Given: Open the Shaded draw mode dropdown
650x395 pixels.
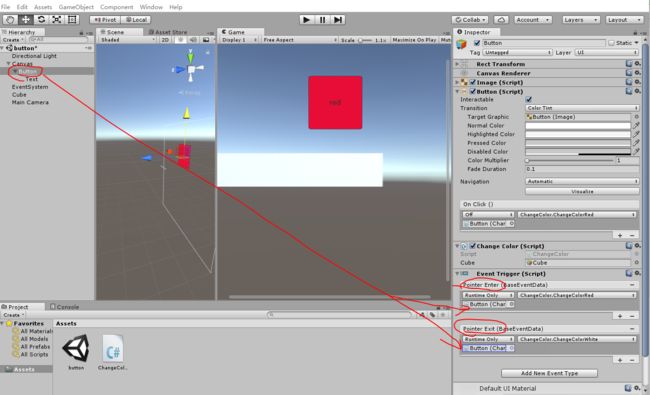Looking at the screenshot, I should [128, 40].
